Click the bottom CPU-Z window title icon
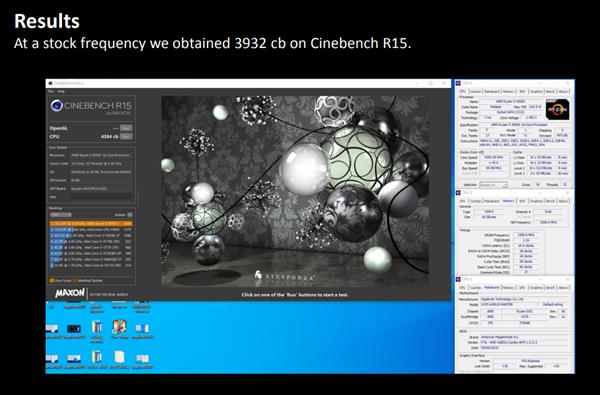The height and width of the screenshot is (395, 600). (459, 279)
